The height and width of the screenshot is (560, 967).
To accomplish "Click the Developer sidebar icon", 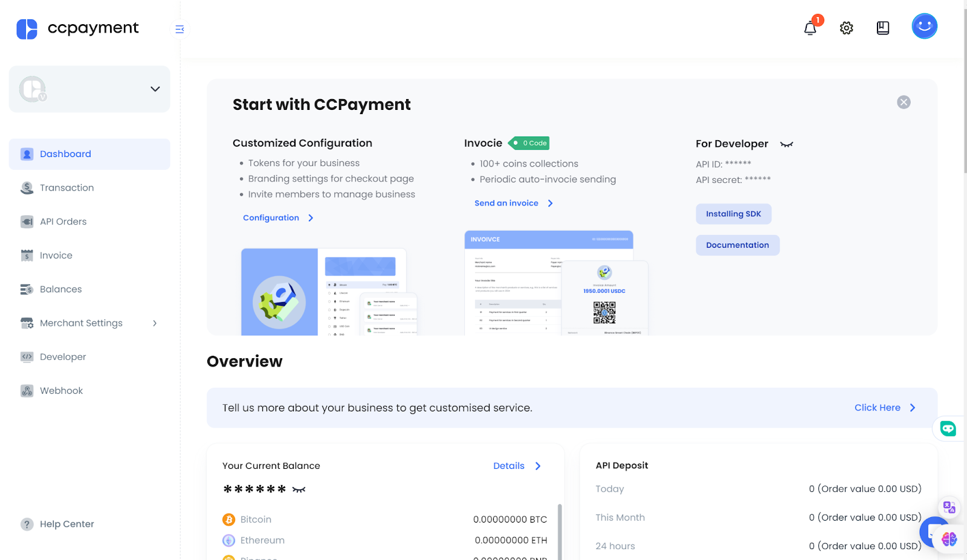I will [27, 357].
